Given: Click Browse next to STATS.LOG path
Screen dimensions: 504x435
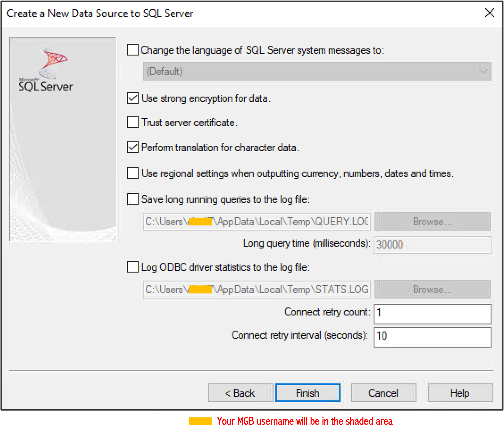Looking at the screenshot, I should (x=432, y=289).
